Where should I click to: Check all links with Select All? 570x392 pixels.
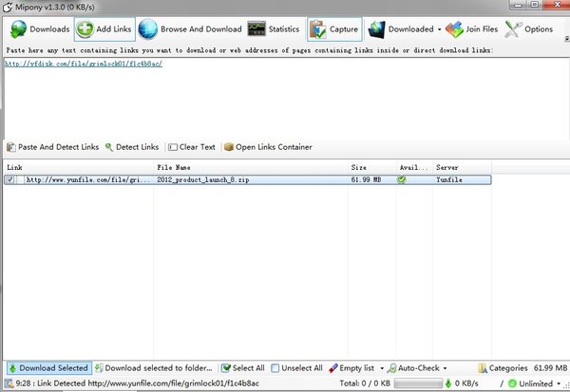[x=243, y=368]
